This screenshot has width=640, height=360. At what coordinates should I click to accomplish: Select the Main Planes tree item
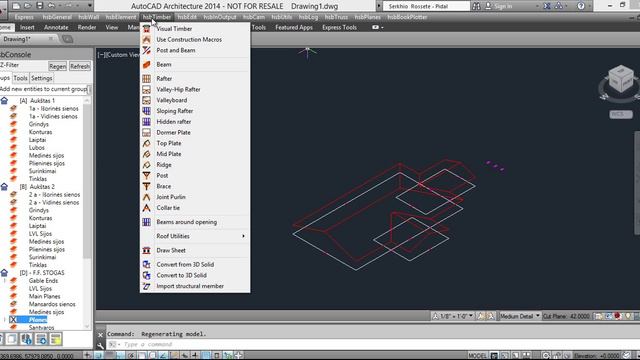(44, 296)
